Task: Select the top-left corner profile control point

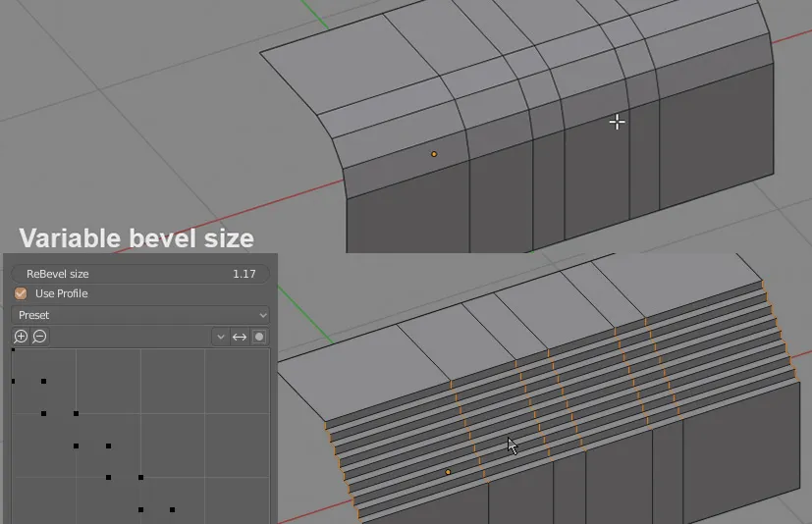Action: coord(13,350)
